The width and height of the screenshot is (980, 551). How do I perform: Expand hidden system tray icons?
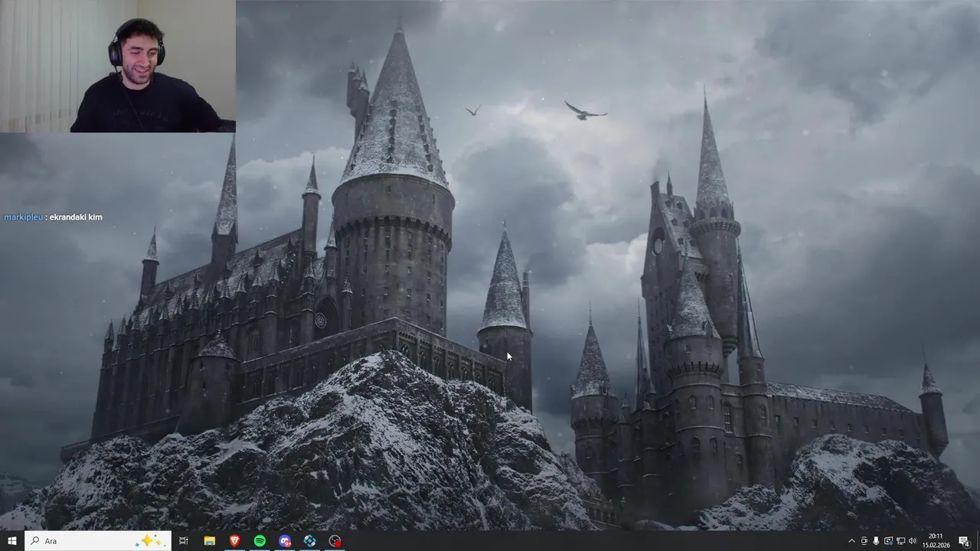(x=851, y=541)
